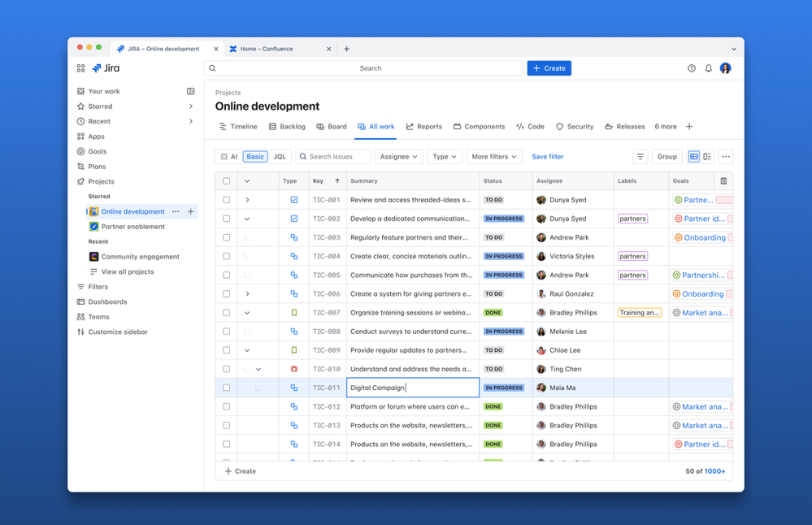Click the blue Create button
Viewport: 812px width, 525px height.
point(549,68)
